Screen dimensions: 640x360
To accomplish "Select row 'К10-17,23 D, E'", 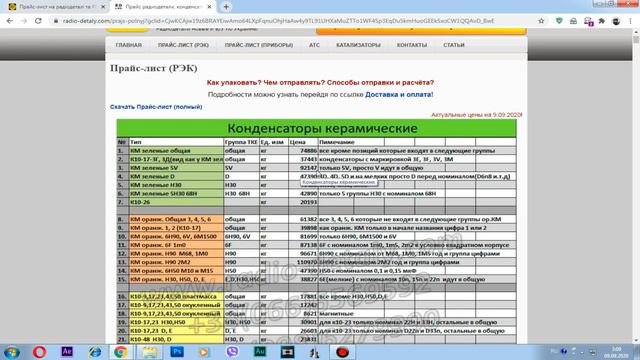I will coord(316,331).
